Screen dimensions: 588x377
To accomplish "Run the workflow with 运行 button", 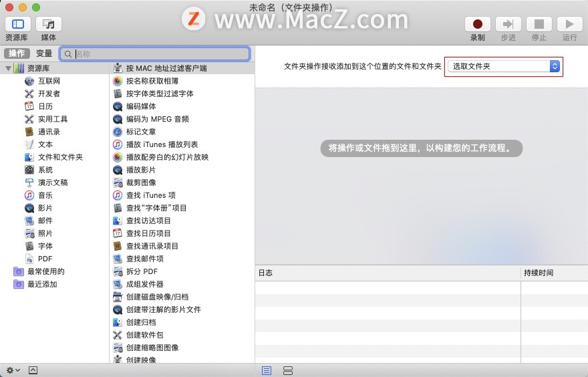I will pos(569,24).
